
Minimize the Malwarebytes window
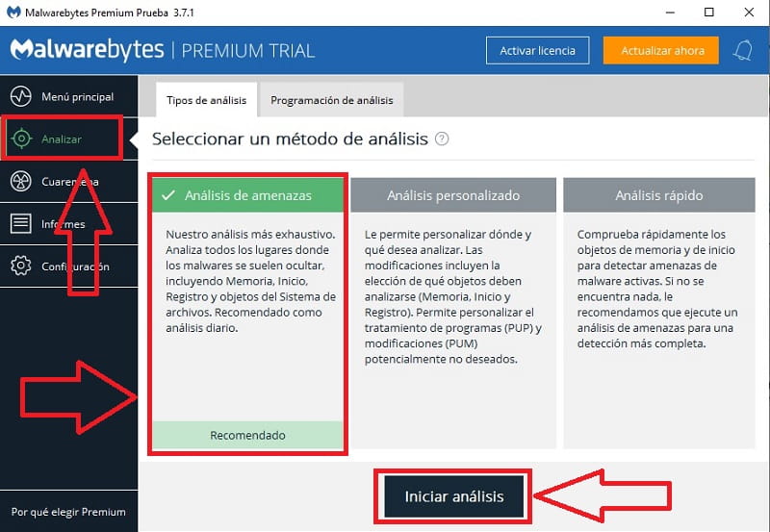[665, 13]
